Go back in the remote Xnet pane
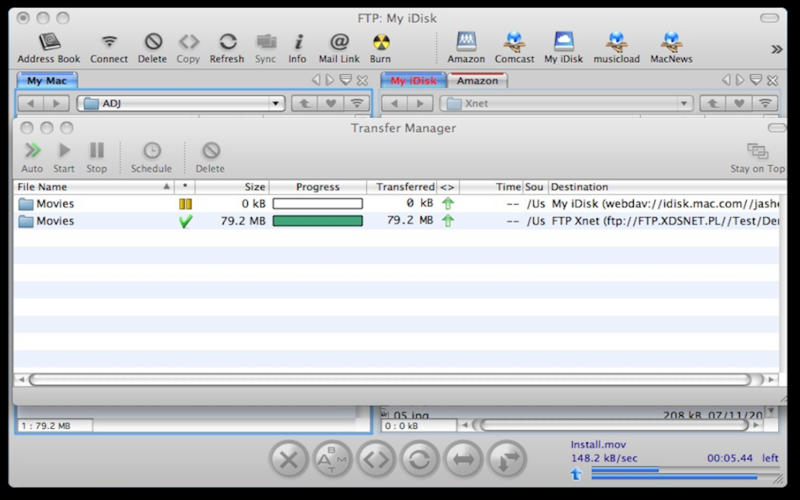This screenshot has height=500, width=800. (394, 104)
